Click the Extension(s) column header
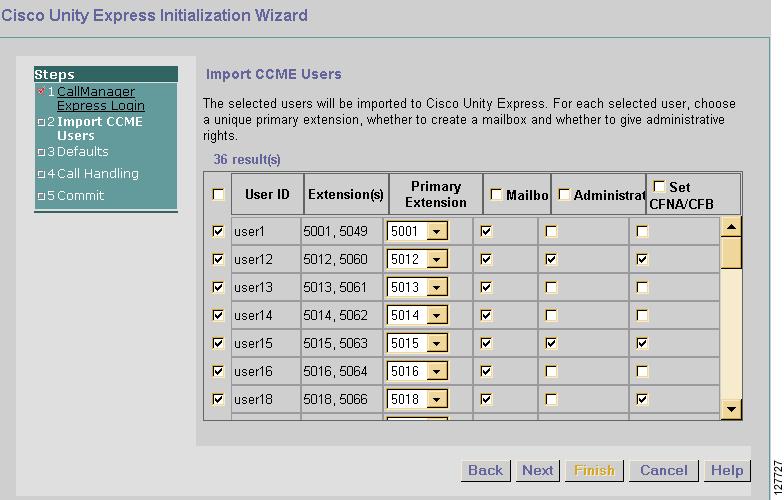Viewport: 784px width, 500px height. coord(346,194)
